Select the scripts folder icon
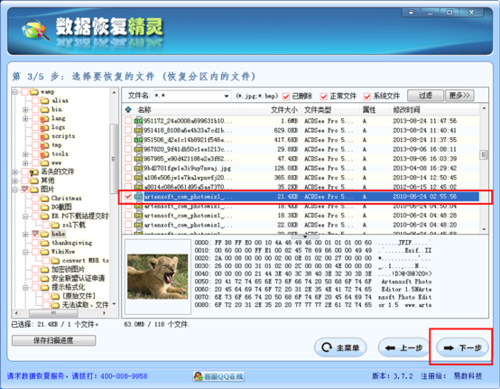 pyautogui.click(x=45, y=136)
